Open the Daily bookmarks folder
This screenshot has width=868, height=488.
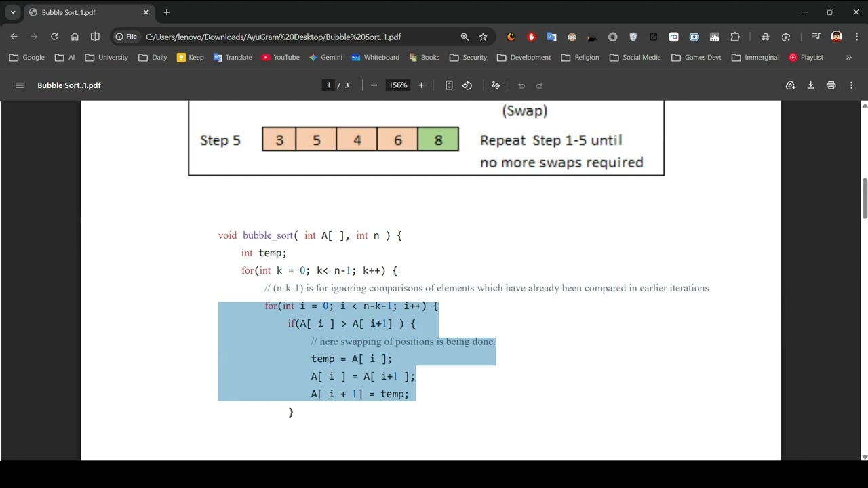pyautogui.click(x=153, y=58)
